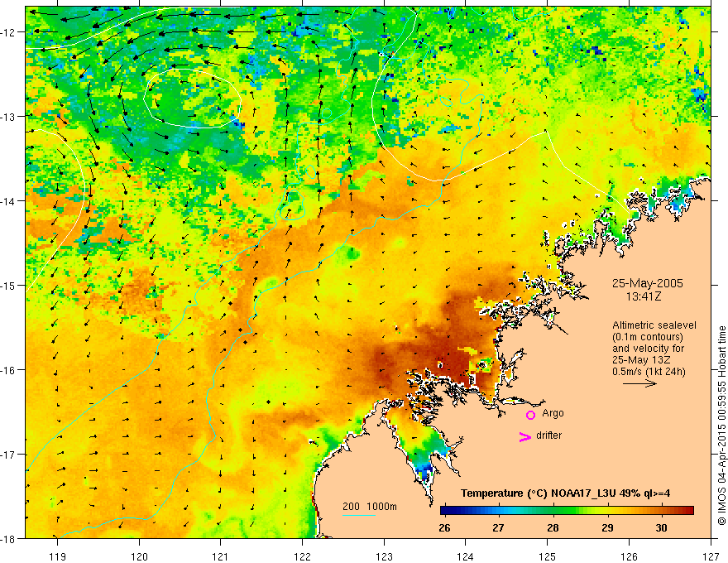This screenshot has width=728, height=563.
Task: Click the temperature color bar legend
Action: pos(567,511)
